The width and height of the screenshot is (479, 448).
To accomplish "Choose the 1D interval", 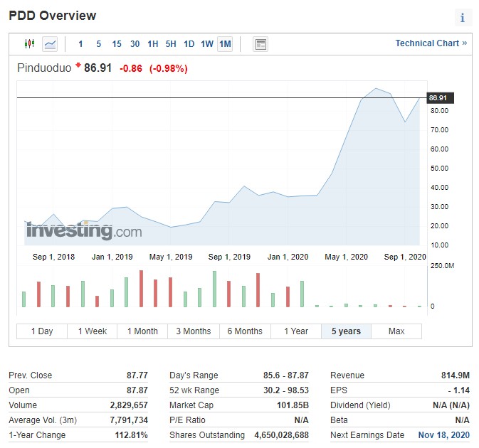I will coord(189,44).
